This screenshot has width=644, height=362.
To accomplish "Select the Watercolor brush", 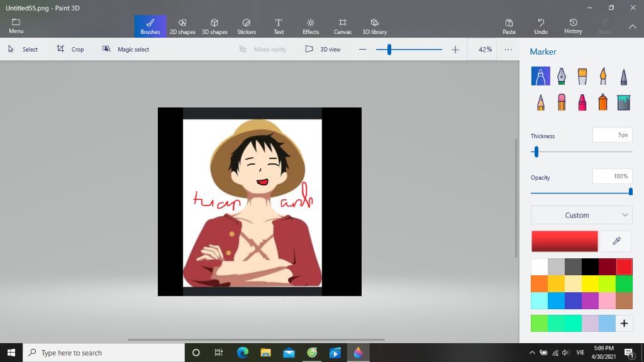I will [603, 76].
